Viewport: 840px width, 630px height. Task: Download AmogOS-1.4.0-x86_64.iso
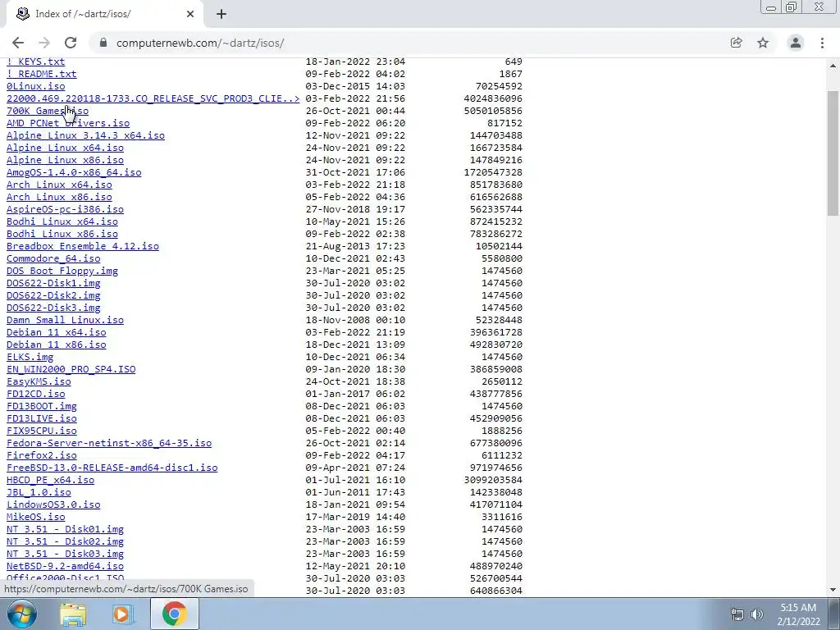point(73,172)
